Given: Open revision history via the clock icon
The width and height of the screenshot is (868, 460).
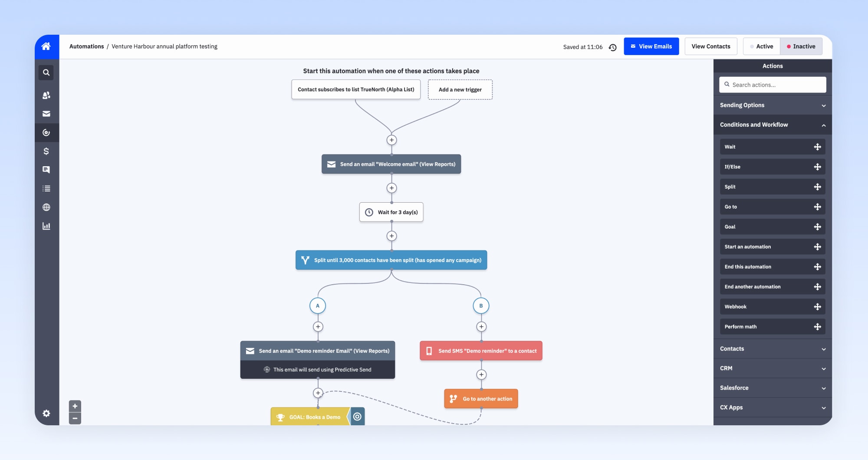Looking at the screenshot, I should (x=612, y=46).
